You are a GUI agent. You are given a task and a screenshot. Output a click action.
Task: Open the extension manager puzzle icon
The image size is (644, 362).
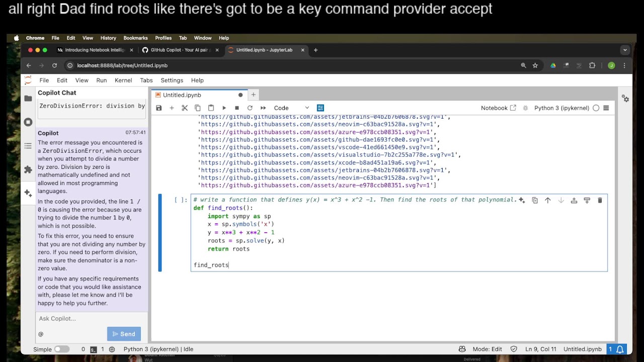pos(28,169)
